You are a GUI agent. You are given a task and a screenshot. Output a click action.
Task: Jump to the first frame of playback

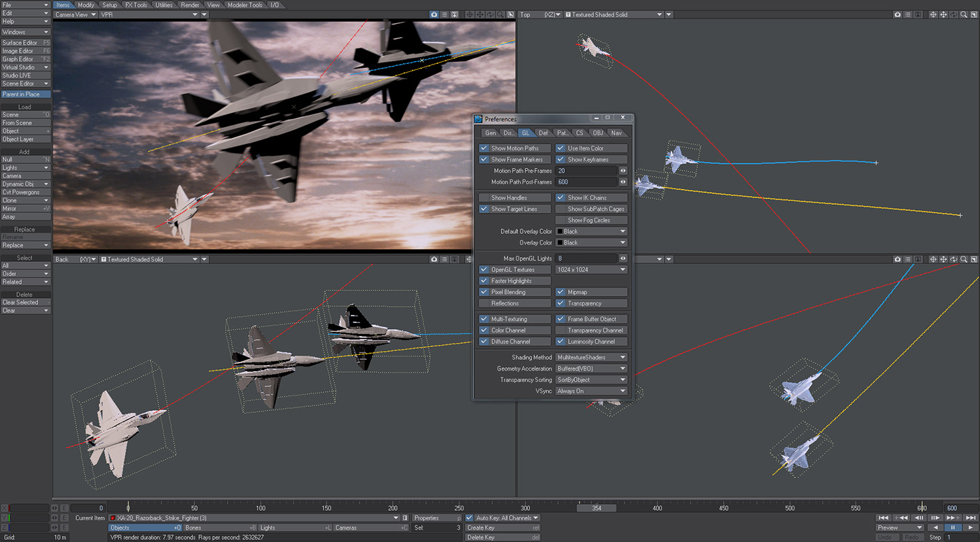tap(883, 518)
